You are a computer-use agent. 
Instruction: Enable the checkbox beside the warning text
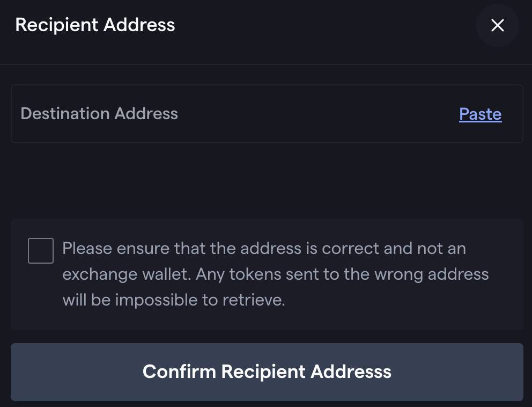point(41,251)
